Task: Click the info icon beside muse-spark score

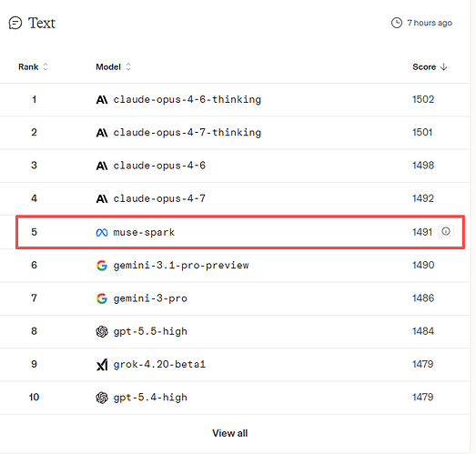Action: click(x=446, y=232)
